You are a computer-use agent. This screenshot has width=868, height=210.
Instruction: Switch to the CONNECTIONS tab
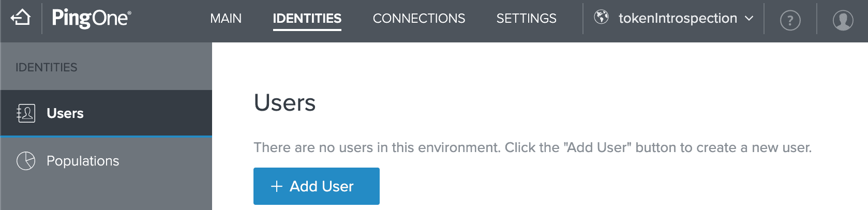coord(418,19)
